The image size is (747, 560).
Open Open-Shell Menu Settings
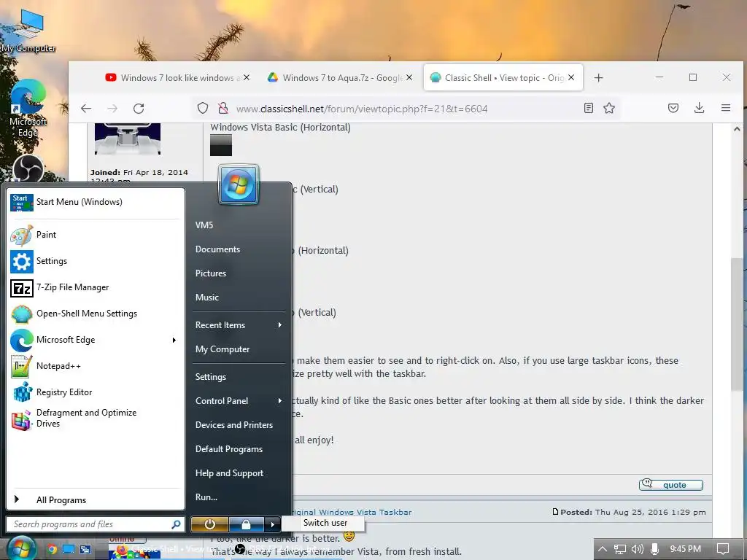coord(96,314)
